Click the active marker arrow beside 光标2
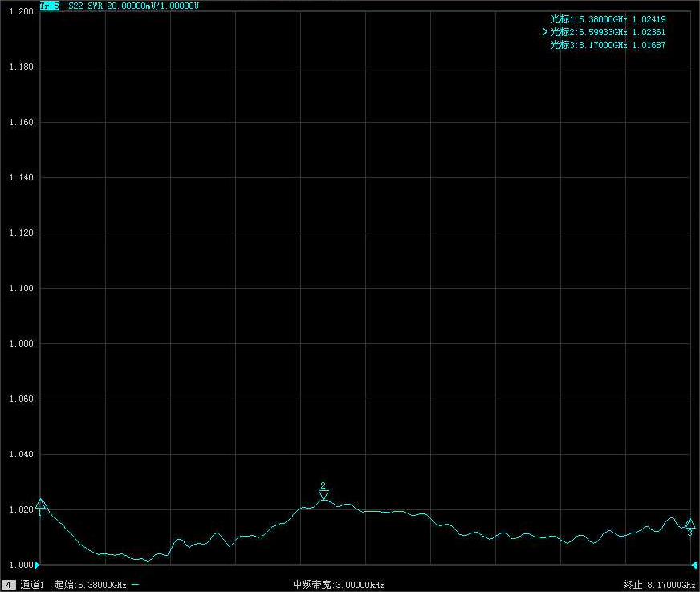Image resolution: width=700 pixels, height=592 pixels. click(x=545, y=32)
